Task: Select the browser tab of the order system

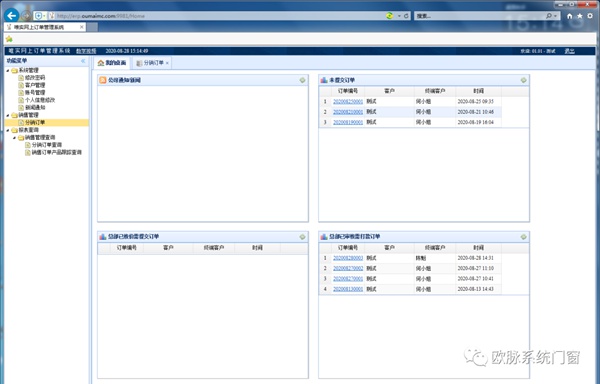Action: (x=45, y=27)
